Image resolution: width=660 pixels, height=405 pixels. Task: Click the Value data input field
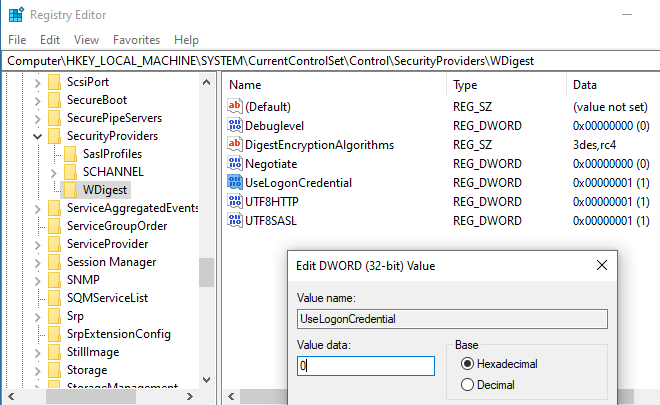[x=365, y=366]
